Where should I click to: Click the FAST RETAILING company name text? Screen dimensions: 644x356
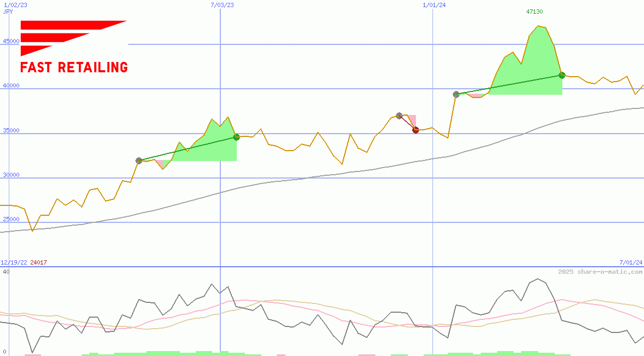tap(74, 67)
